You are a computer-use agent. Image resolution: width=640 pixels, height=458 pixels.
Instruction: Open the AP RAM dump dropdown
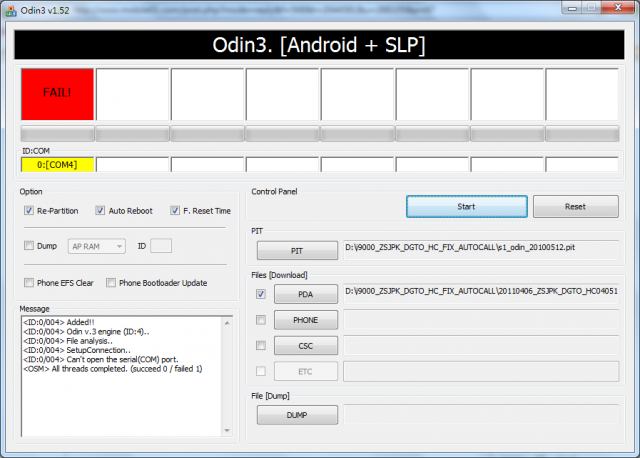tap(97, 246)
